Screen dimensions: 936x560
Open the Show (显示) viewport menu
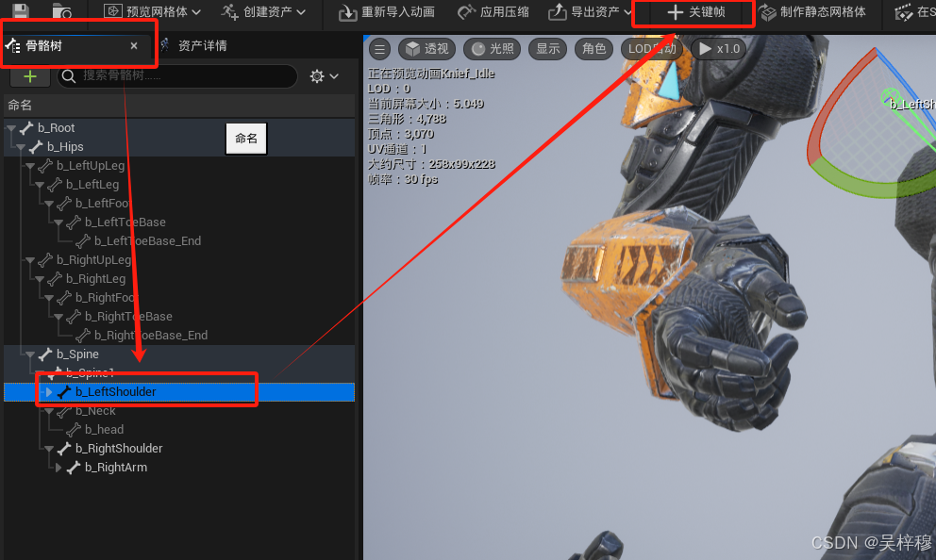(x=548, y=49)
